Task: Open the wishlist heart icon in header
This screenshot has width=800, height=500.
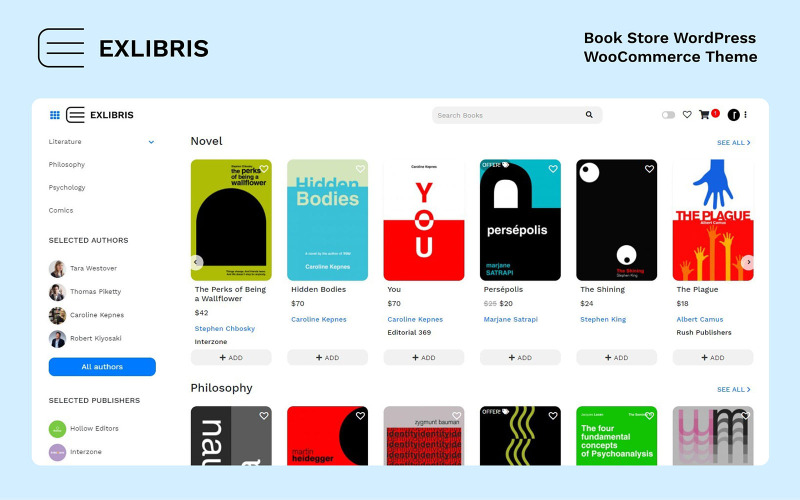Action: [687, 115]
